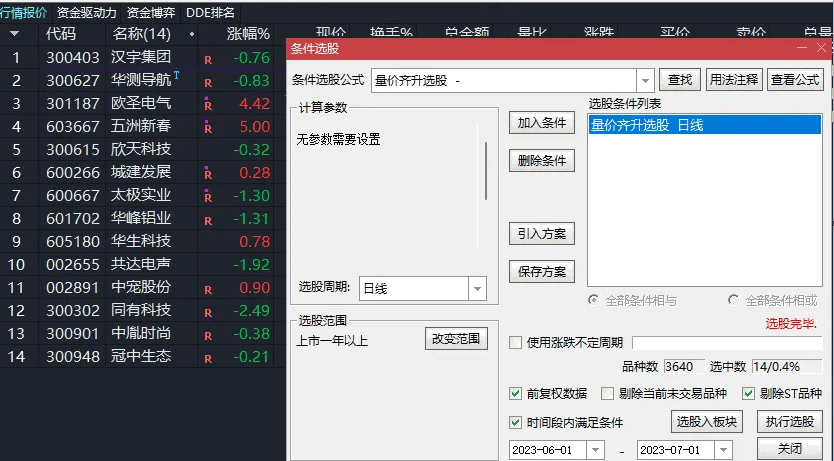This screenshot has width=834, height=461.
Task: Click the R icon beside 华测导航
Action: coord(208,83)
